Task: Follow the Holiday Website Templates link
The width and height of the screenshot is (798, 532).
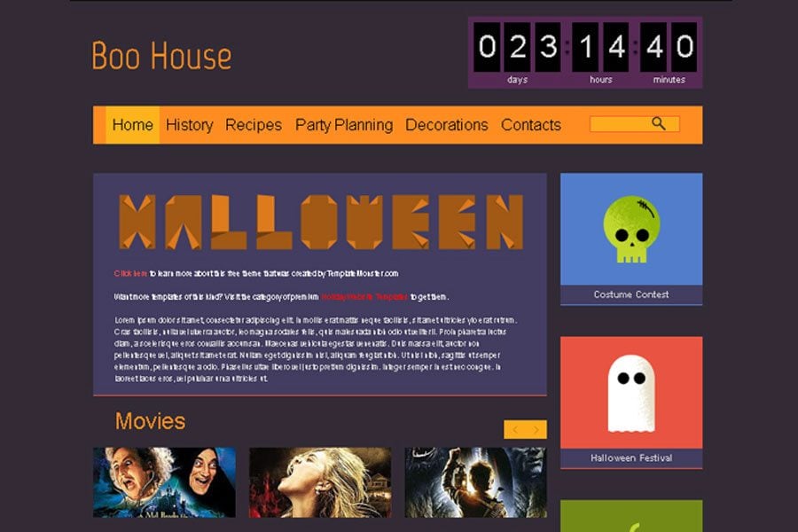Action: pyautogui.click(x=364, y=297)
